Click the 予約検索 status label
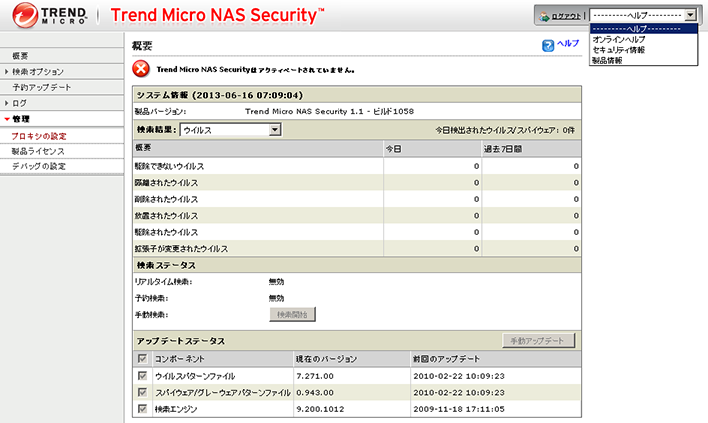This screenshot has width=708, height=423. point(152,298)
